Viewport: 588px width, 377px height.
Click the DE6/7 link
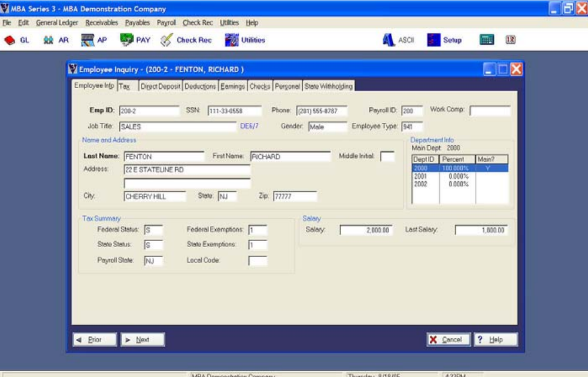point(249,126)
